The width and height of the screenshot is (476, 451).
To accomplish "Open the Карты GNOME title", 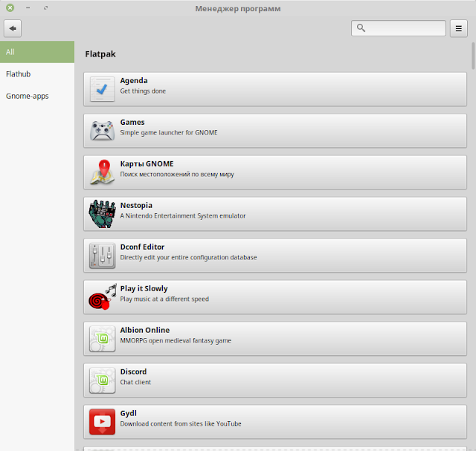I will tap(147, 163).
